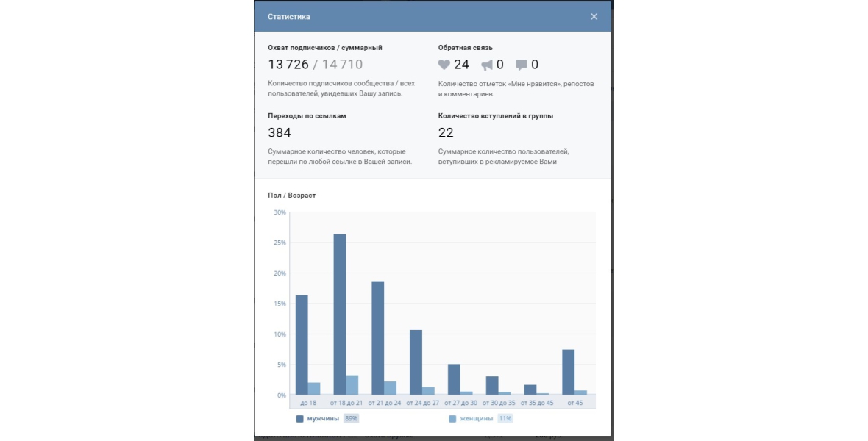Click the от 35 до 45 axis label
This screenshot has width=868, height=441.
click(x=537, y=403)
